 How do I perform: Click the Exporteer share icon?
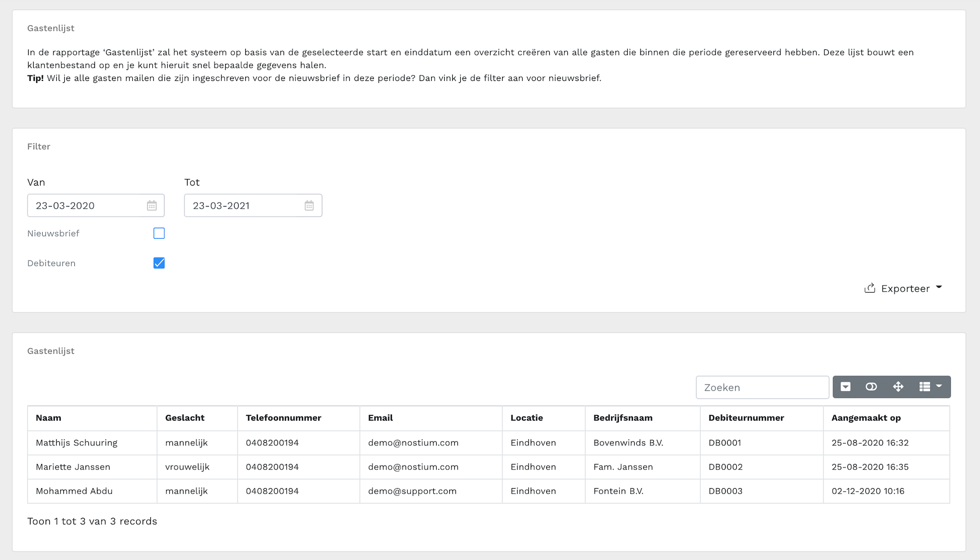click(869, 288)
